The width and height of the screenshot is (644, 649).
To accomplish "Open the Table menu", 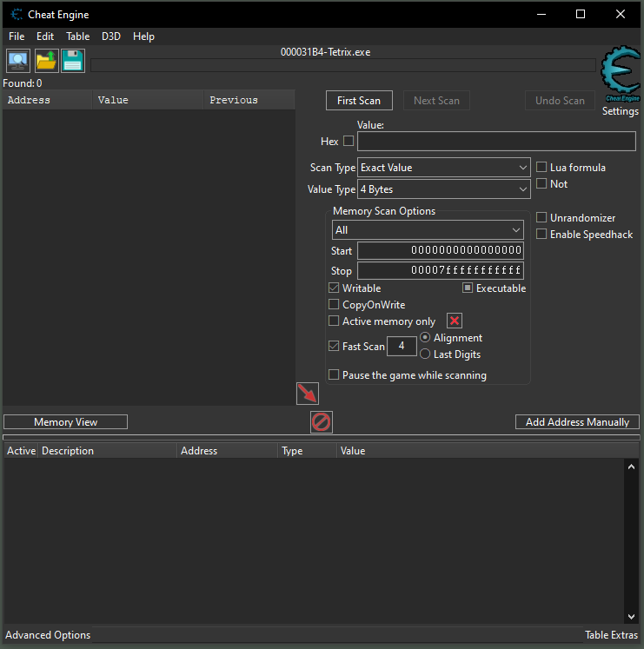I will coord(78,36).
